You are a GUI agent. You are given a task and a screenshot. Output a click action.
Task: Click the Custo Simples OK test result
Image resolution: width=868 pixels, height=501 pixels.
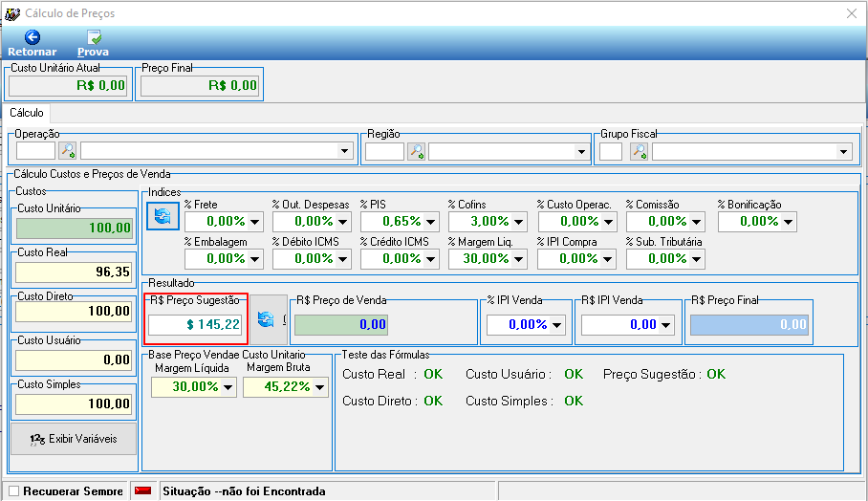[x=574, y=401]
